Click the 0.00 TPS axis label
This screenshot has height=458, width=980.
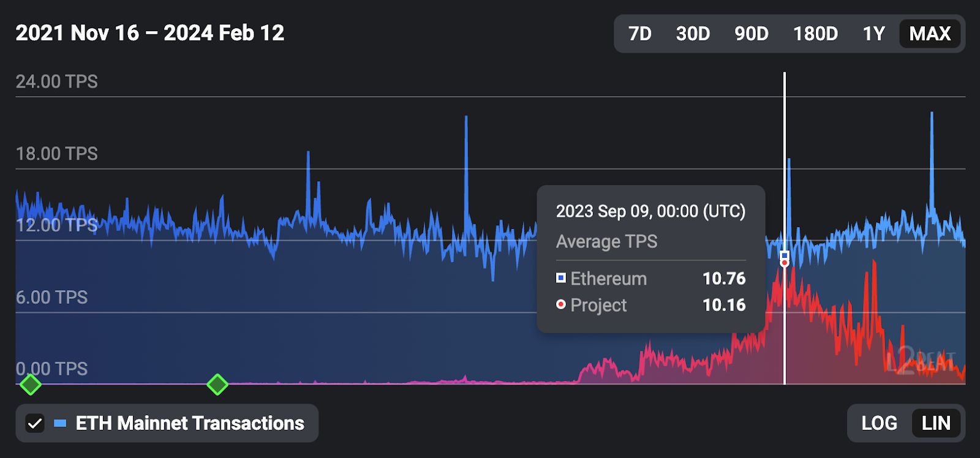(x=51, y=369)
